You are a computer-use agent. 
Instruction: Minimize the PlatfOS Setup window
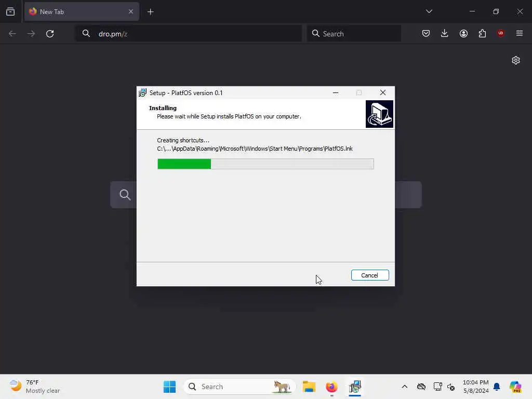336,92
